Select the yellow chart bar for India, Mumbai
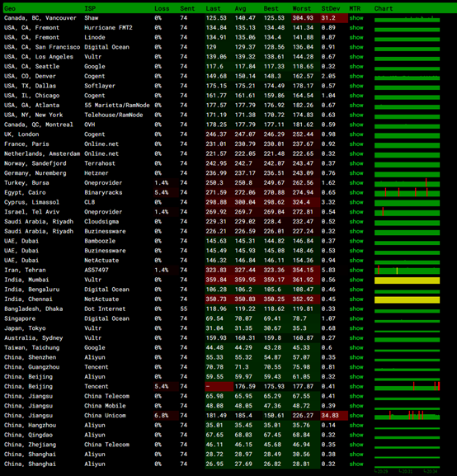This screenshot has width=457, height=476. (407, 280)
